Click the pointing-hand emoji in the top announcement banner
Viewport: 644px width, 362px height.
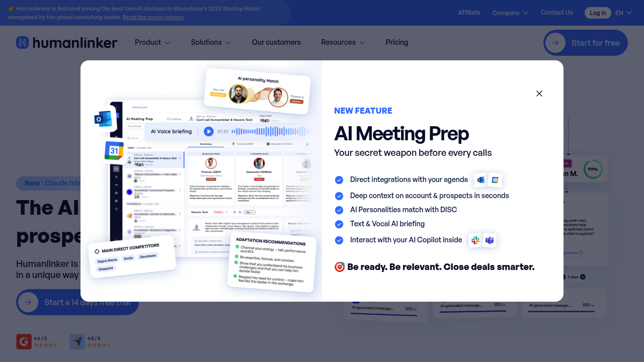[x=11, y=9]
